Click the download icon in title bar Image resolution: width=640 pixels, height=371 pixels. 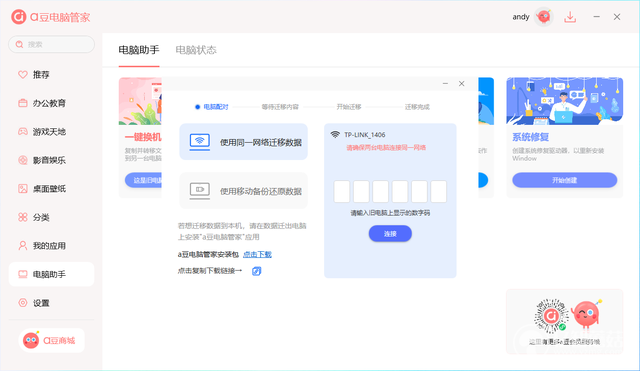coord(570,17)
